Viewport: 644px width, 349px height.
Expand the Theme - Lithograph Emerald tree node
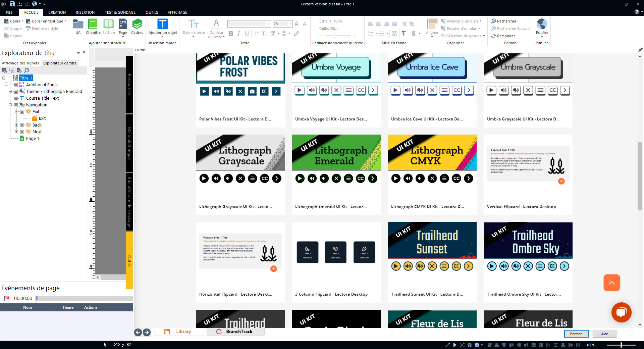(10, 92)
